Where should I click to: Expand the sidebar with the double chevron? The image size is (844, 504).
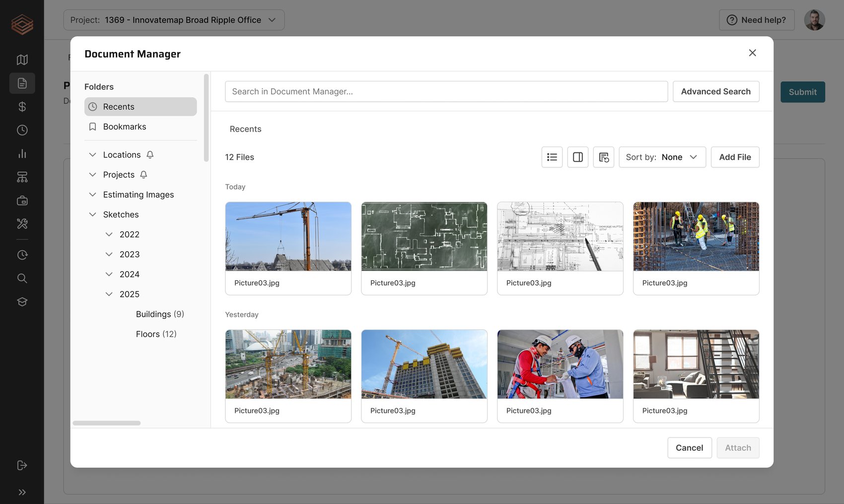pos(22,492)
